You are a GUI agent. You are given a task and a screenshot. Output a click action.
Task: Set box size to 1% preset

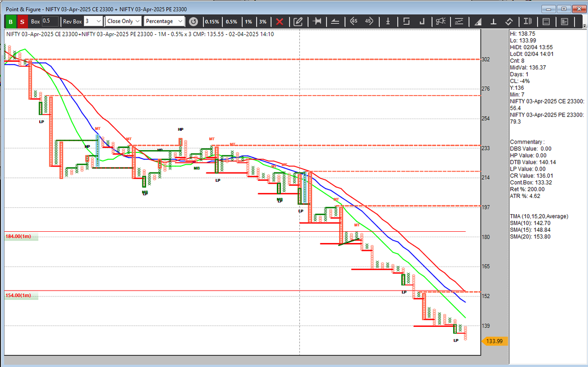coord(249,22)
